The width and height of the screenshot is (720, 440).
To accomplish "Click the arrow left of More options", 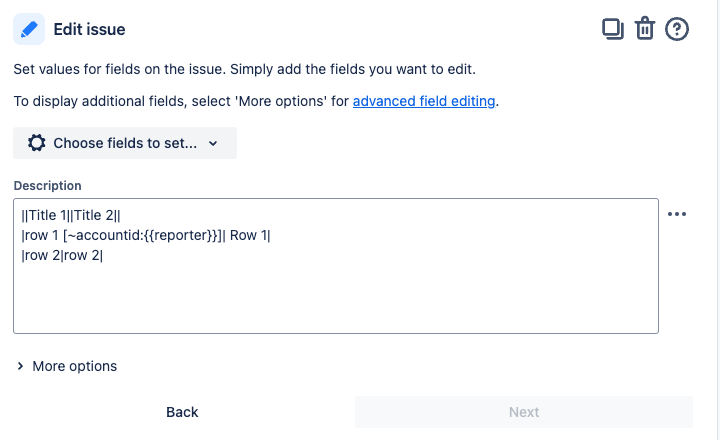I will 21,366.
